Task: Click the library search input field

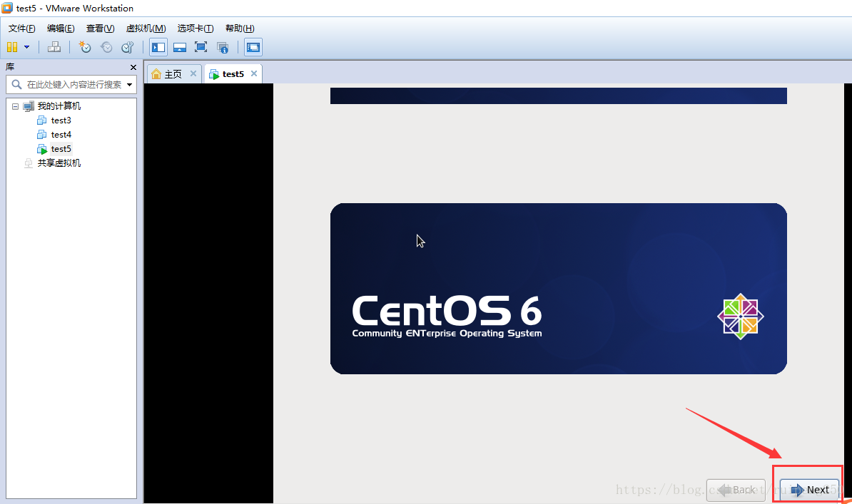Action: [71, 85]
